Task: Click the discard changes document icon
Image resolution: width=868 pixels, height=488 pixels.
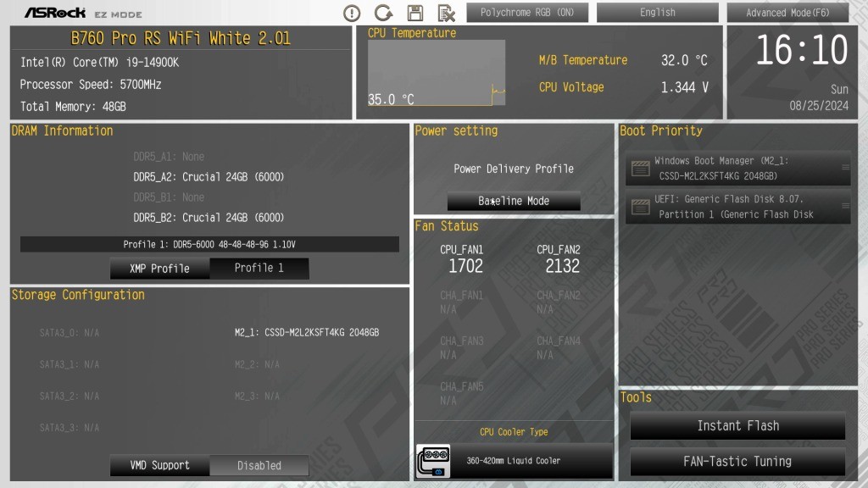Action: [x=446, y=13]
